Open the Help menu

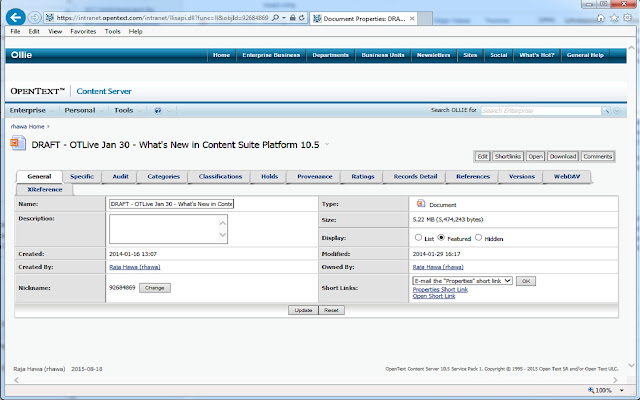pos(136,31)
